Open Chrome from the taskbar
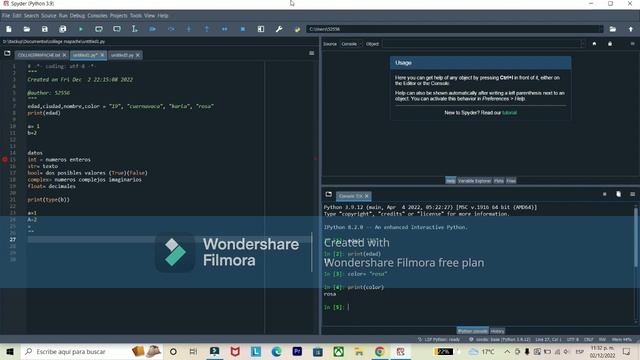 (x=380, y=351)
